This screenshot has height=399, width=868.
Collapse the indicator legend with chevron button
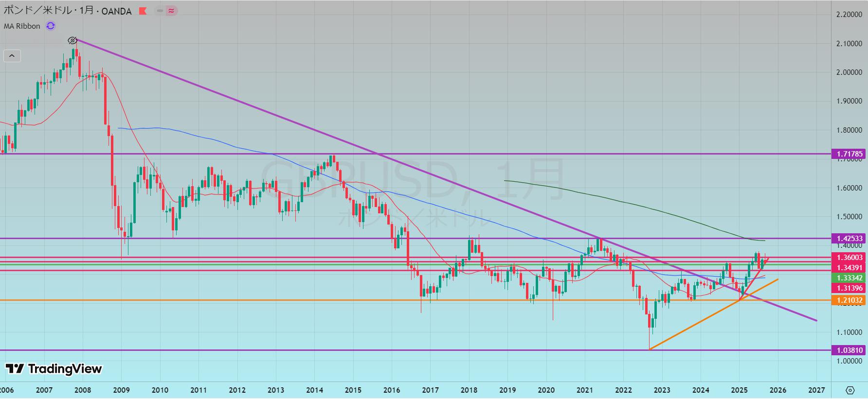tap(12, 56)
